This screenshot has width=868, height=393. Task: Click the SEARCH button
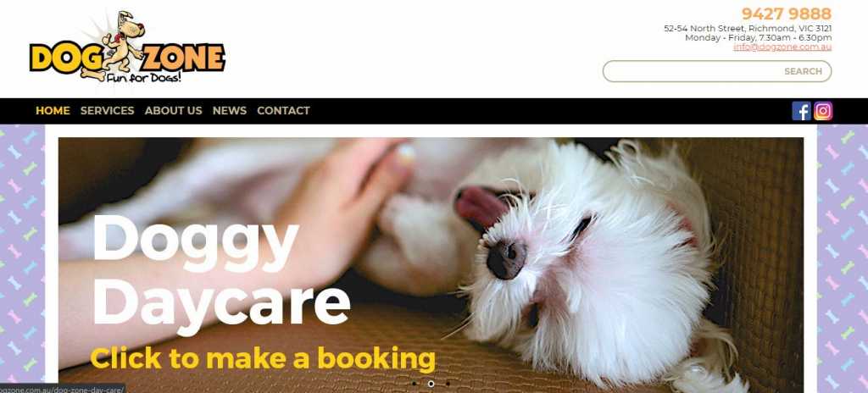point(803,71)
